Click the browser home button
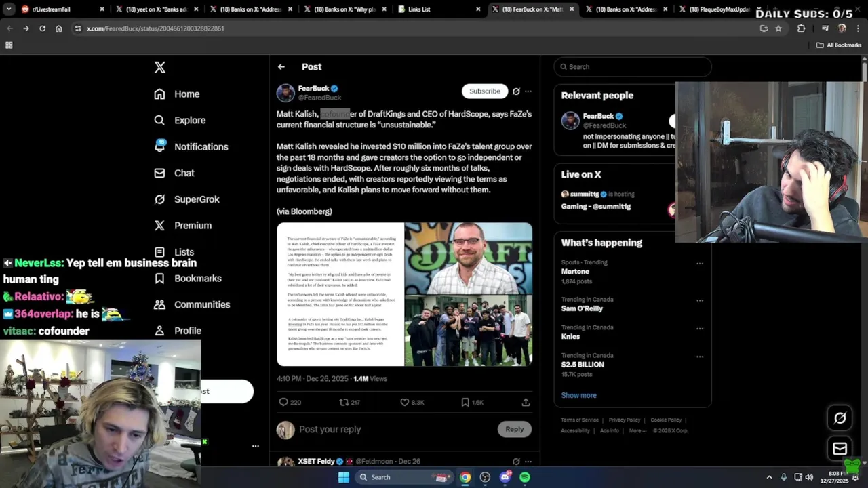Screen dimensions: 868x488 pyautogui.click(x=58, y=28)
